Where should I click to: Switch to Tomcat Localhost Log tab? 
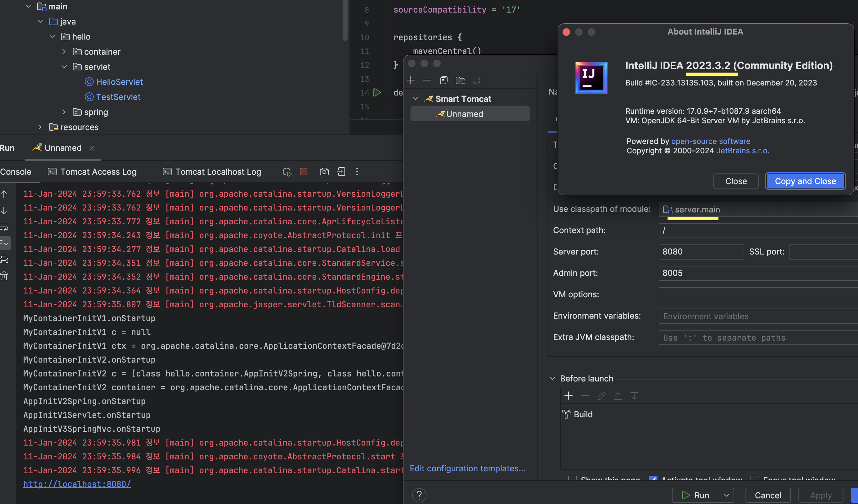[x=212, y=172]
